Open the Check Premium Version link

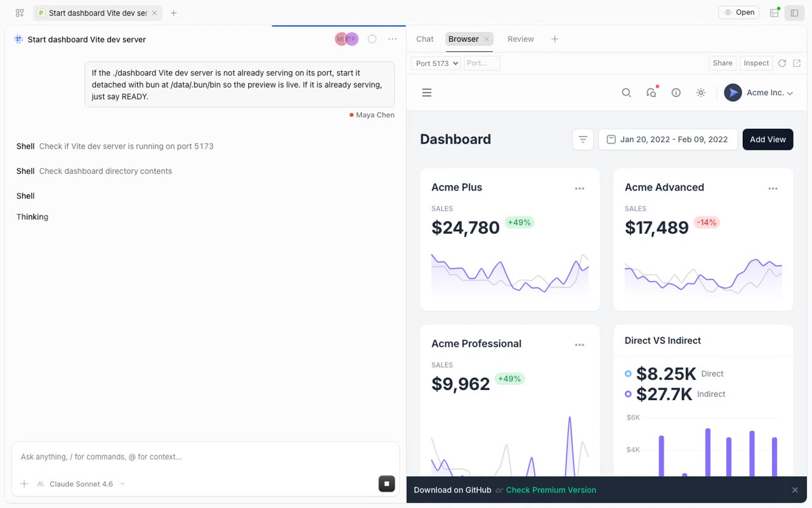click(x=551, y=490)
